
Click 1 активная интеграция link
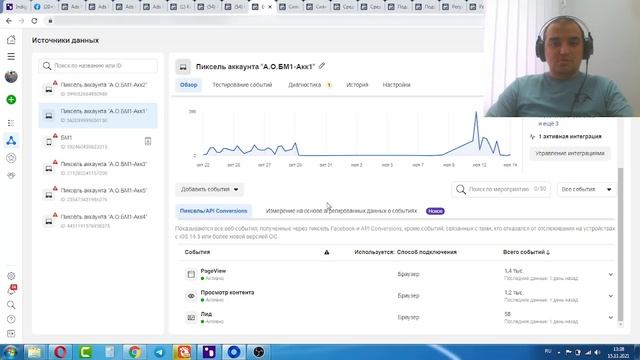pyautogui.click(x=570, y=136)
